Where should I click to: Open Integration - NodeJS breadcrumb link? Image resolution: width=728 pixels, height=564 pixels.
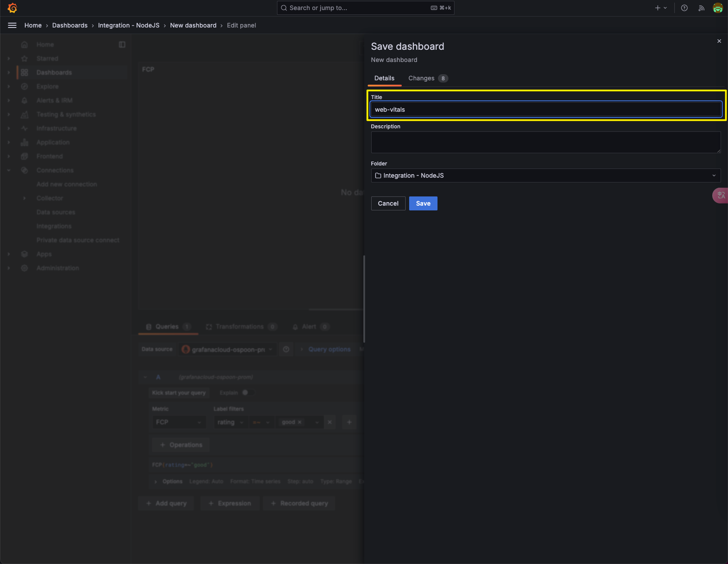tap(129, 25)
